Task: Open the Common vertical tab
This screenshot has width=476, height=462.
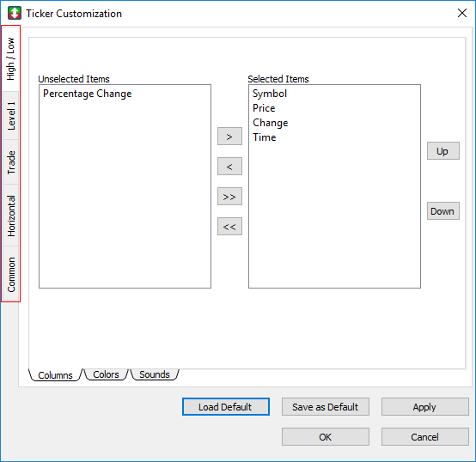Action: tap(10, 274)
